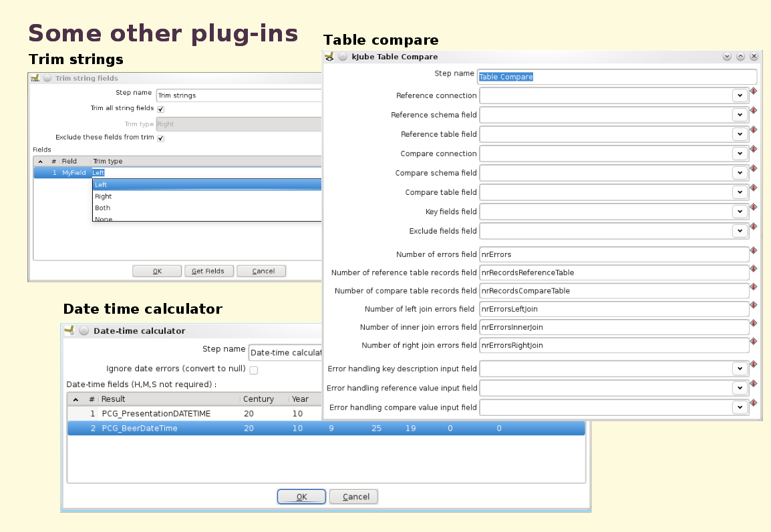Open Reference table field dropdown
Viewport: 771px width, 532px height.
[x=740, y=134]
